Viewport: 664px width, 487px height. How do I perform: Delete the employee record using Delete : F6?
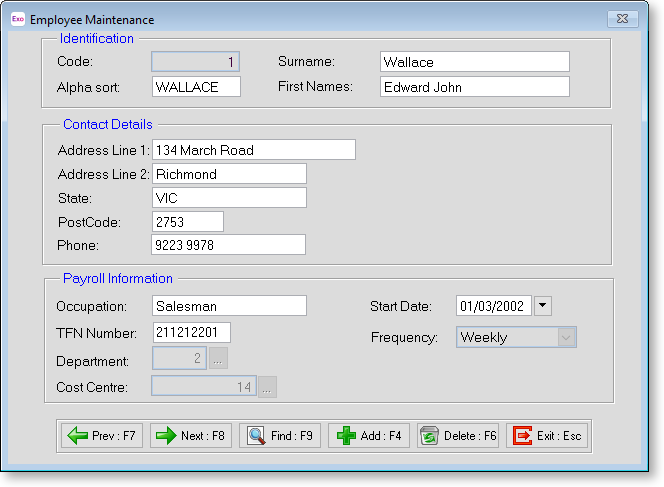458,436
